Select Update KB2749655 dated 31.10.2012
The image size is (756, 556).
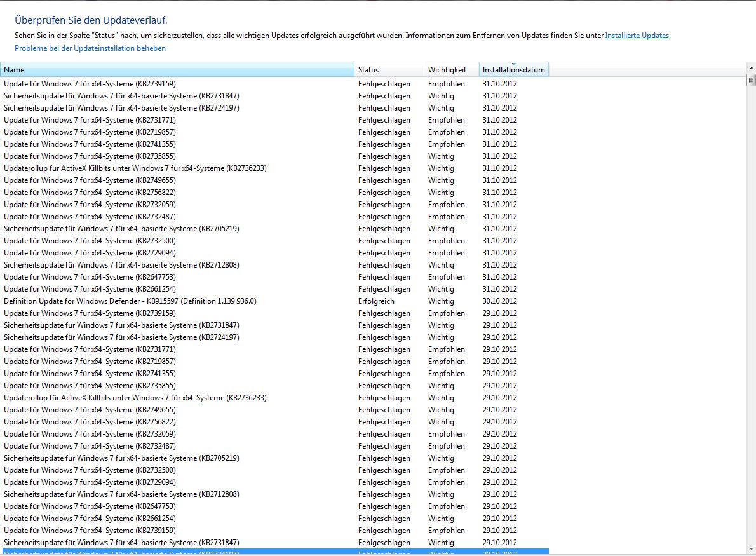[274, 180]
